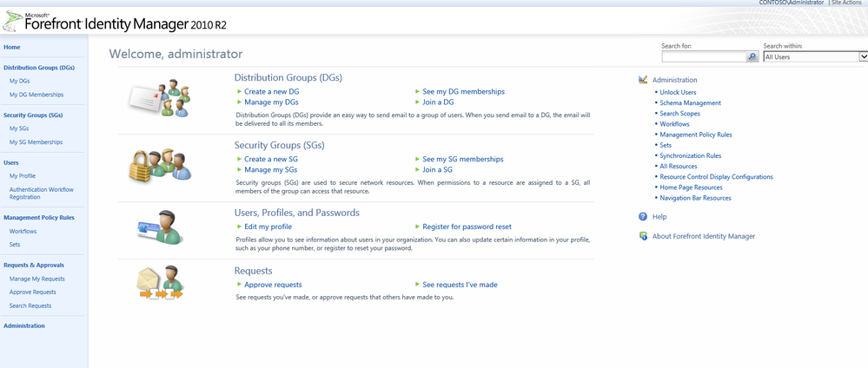Select Approve Requests in the left navigation
The width and height of the screenshot is (868, 368).
33,292
